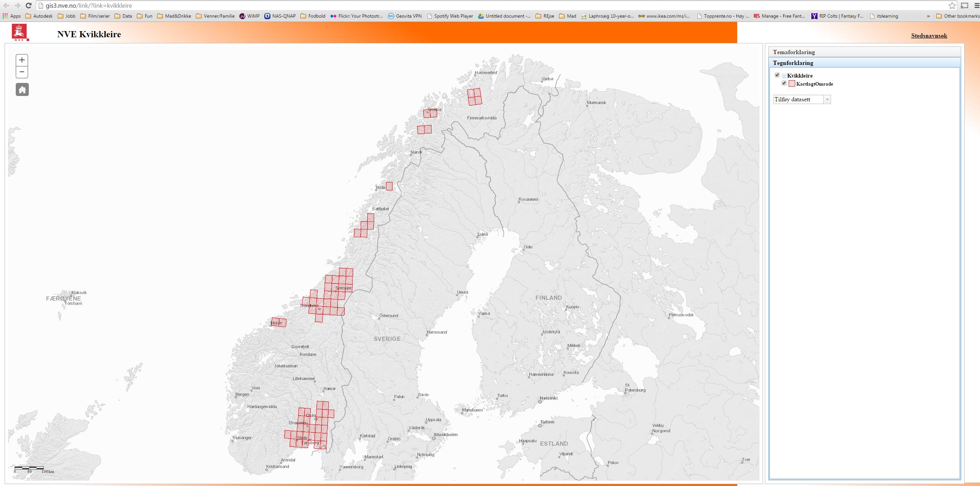
Task: Open the Other bookmarks folder
Action: (958, 16)
